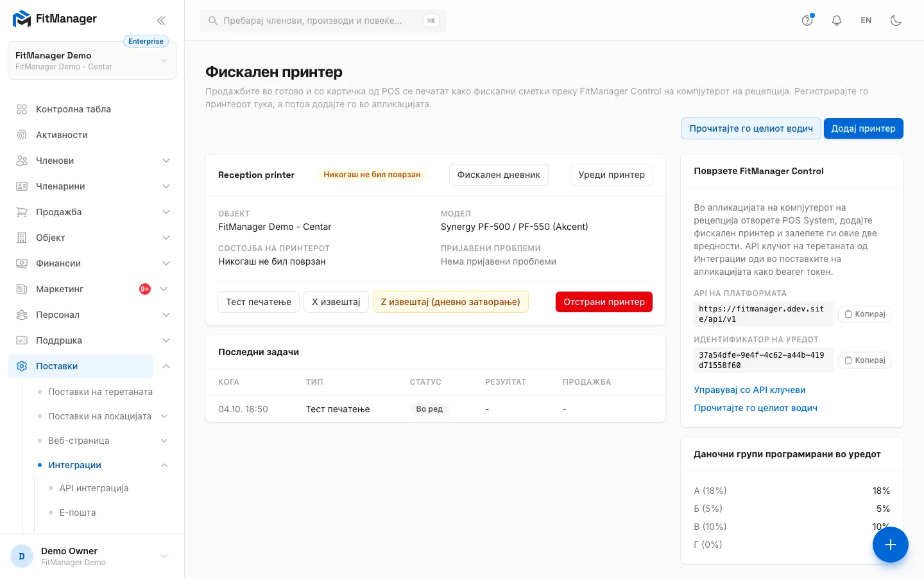The image size is (924, 578).
Task: Open the Demo Owner account menu
Action: click(x=92, y=556)
